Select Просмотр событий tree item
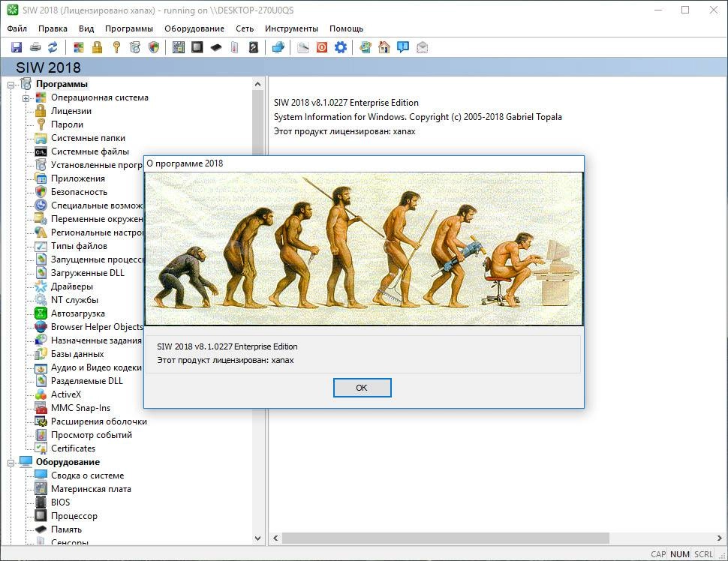Viewport: 728px width, 561px height. 92,435
